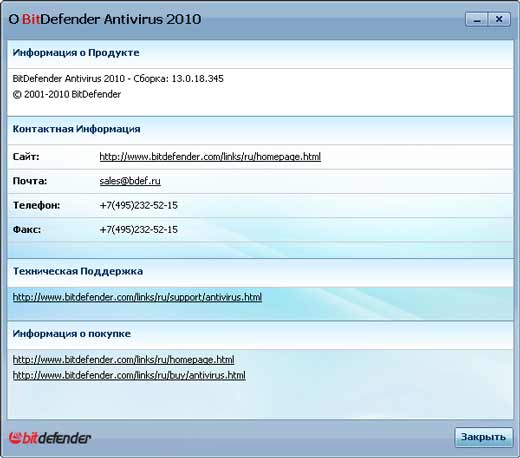Close the dialog using the X icon
Screen dimensions: 520x458
(499, 19)
